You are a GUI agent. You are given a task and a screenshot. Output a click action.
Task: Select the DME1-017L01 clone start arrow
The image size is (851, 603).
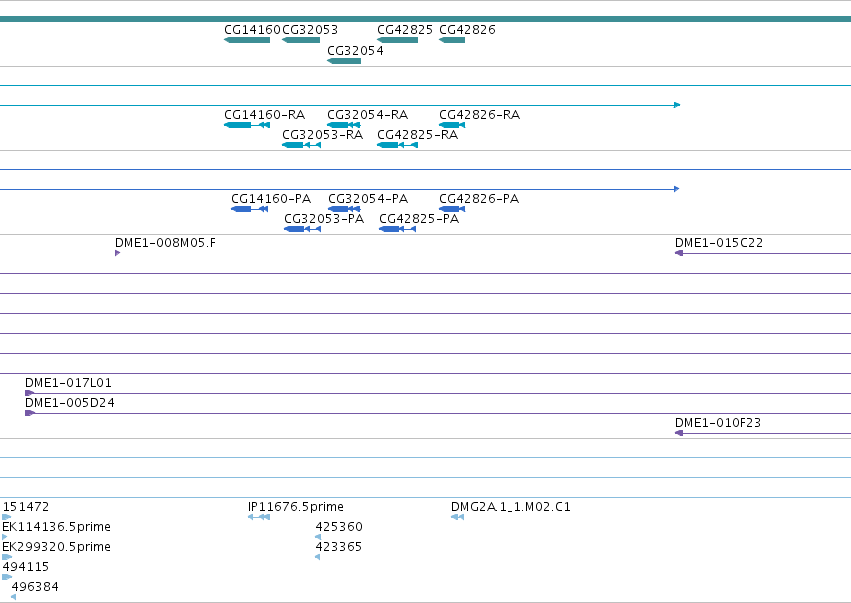click(x=30, y=393)
